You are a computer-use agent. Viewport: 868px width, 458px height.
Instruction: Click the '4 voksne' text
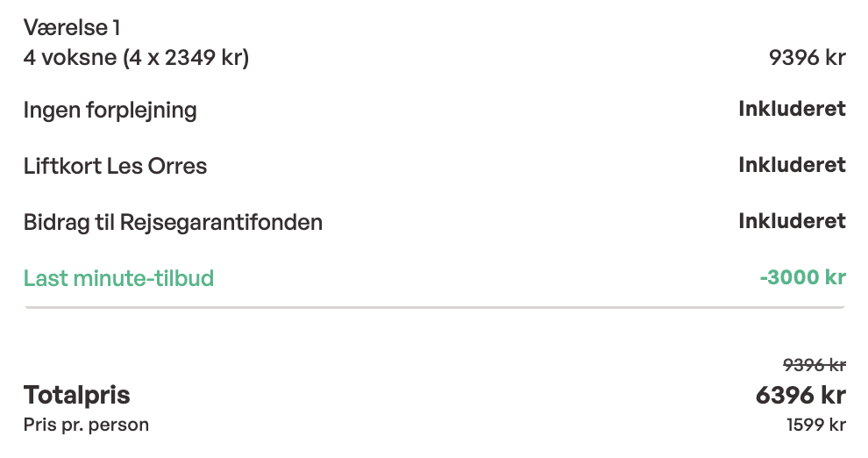point(70,59)
